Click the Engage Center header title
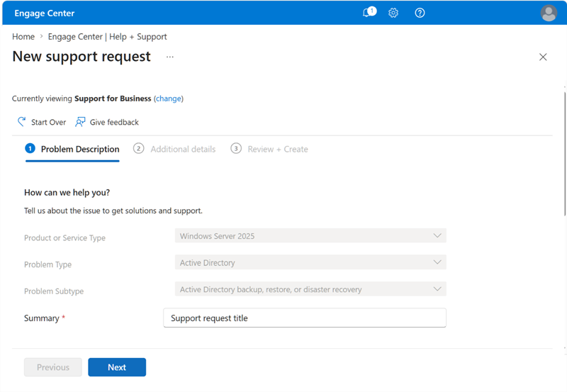The image size is (567, 392). click(45, 13)
